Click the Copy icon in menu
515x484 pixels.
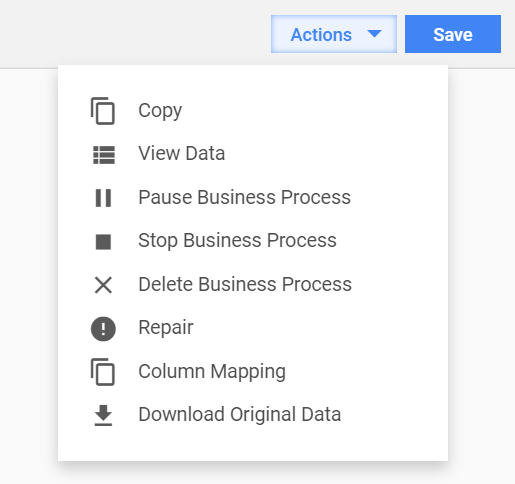click(x=103, y=111)
